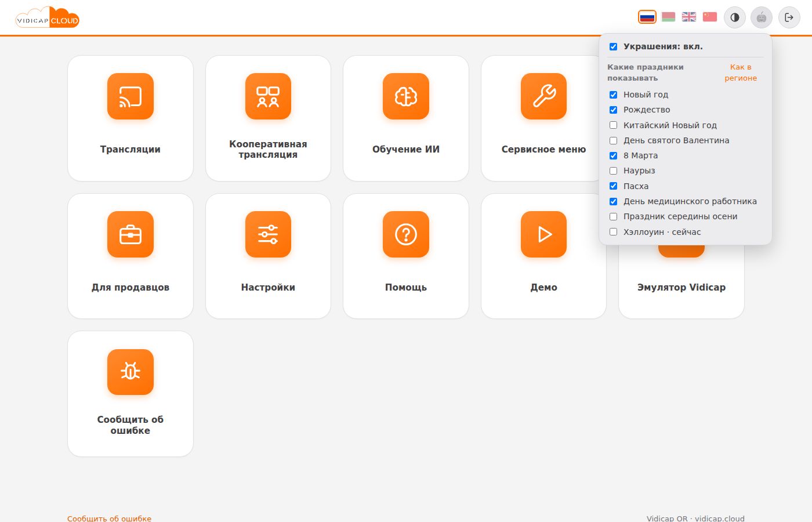The height and width of the screenshot is (522, 812).
Task: Uncheck the Рождество holiday
Action: tap(613, 110)
